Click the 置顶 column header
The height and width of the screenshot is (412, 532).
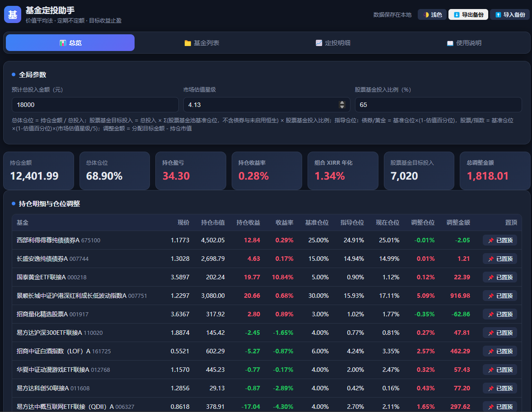pos(511,222)
